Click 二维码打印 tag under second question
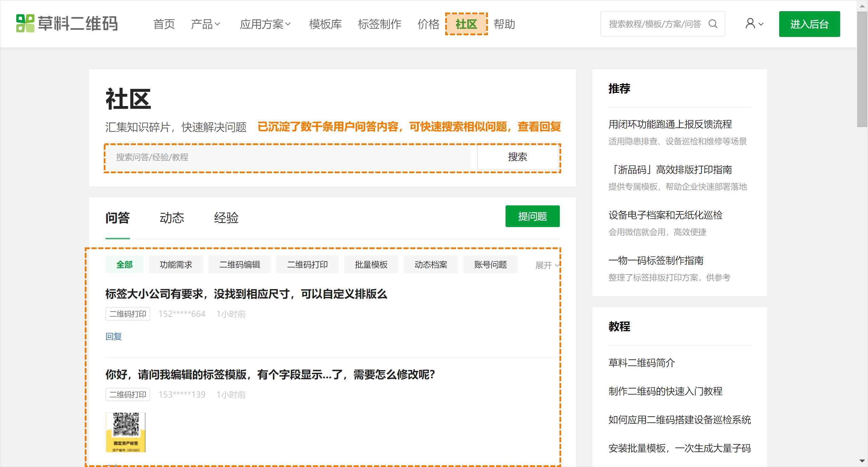This screenshot has height=467, width=868. [128, 394]
